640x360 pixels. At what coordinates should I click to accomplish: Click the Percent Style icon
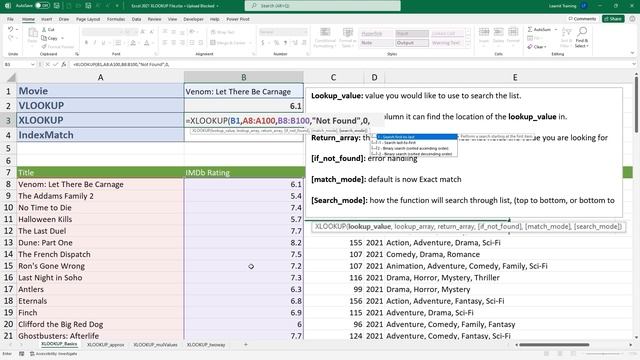click(x=276, y=43)
